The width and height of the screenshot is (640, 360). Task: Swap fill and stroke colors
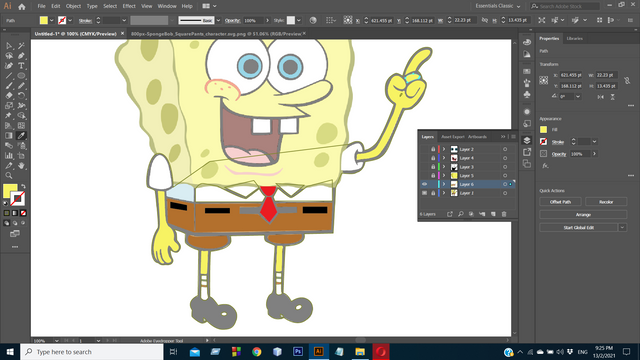tap(23, 187)
